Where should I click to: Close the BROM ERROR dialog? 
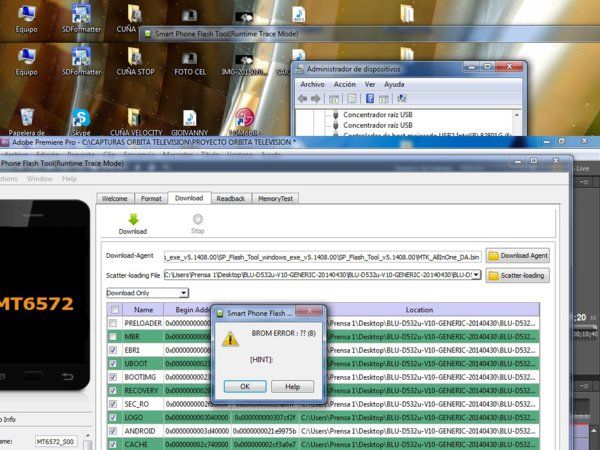pos(309,311)
